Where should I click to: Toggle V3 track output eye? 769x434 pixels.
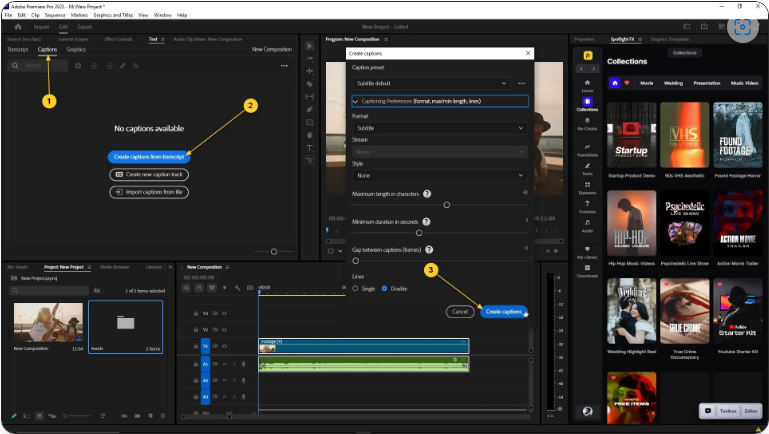[x=225, y=313]
